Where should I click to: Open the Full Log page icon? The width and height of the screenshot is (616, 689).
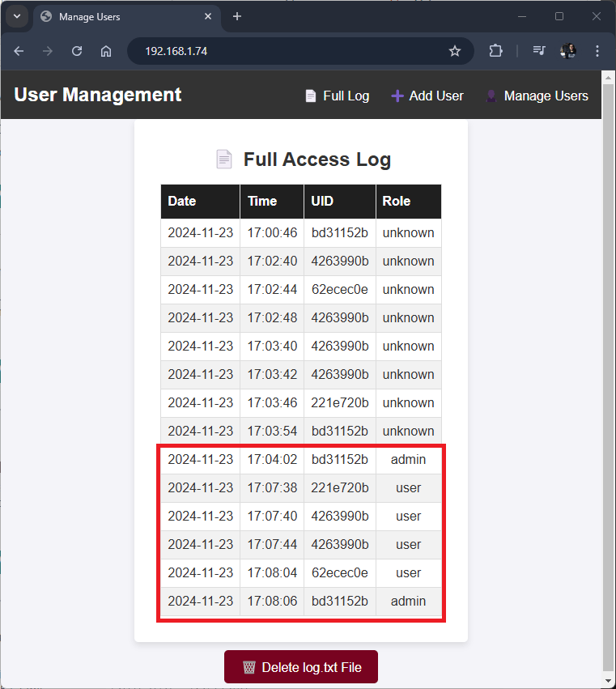311,96
